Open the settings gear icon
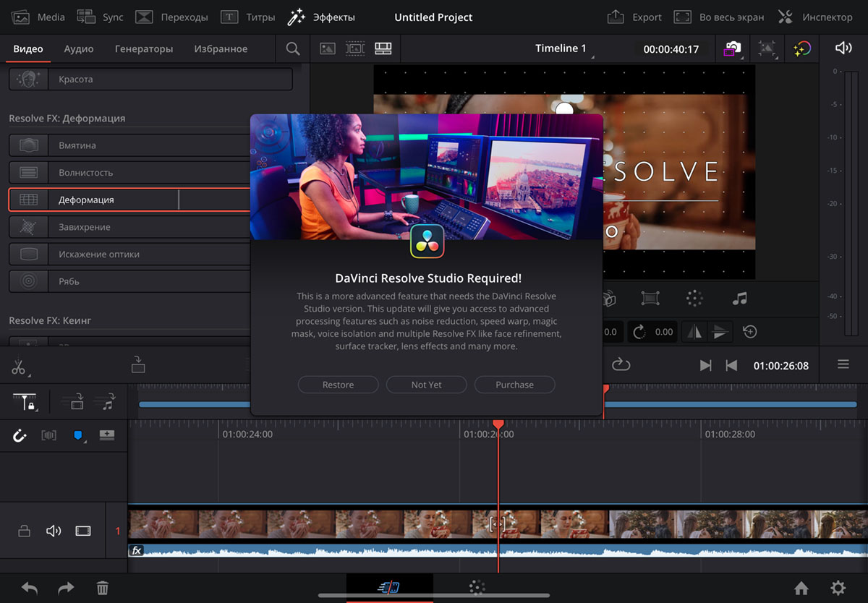 (x=838, y=588)
